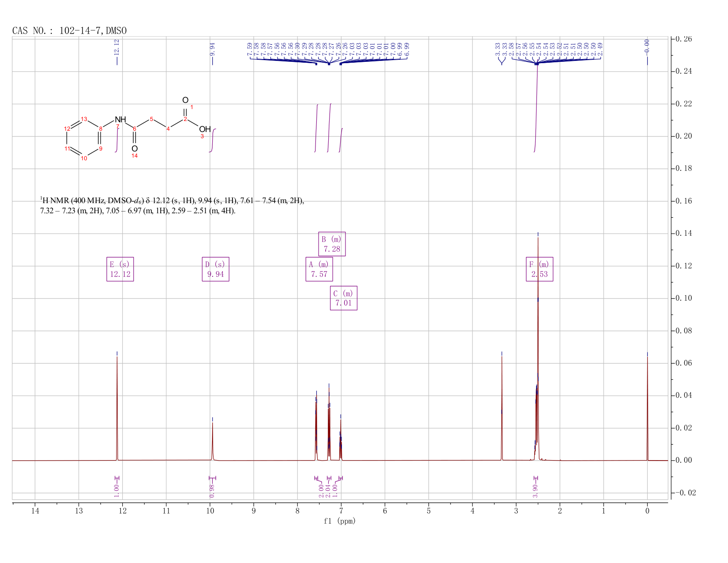Click atom number 10 on benzene ring
This screenshot has width=728, height=563.
tap(84, 158)
